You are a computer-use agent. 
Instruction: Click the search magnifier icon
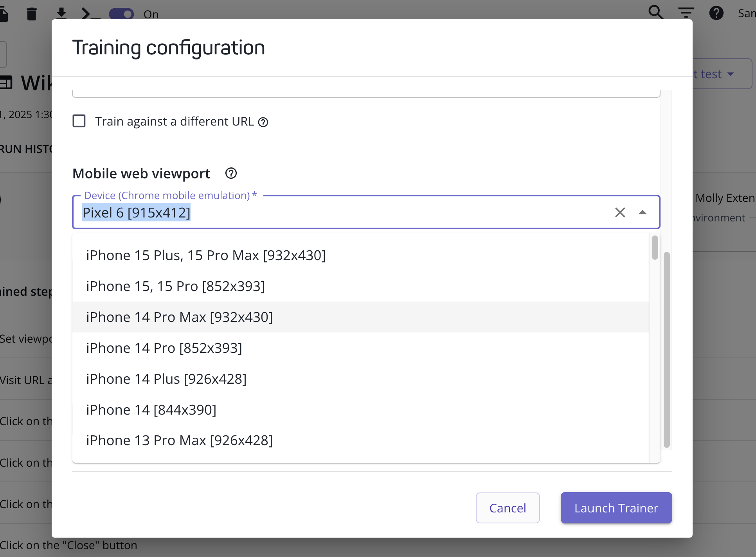(655, 13)
